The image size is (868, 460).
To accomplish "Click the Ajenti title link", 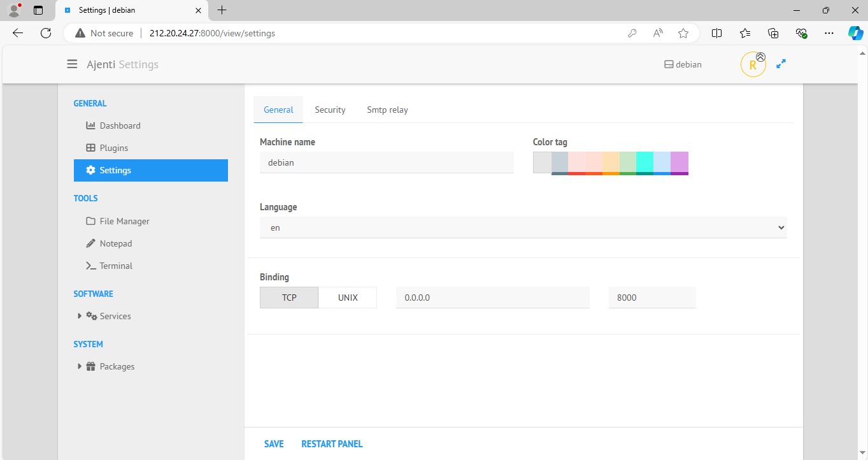I will tap(101, 64).
